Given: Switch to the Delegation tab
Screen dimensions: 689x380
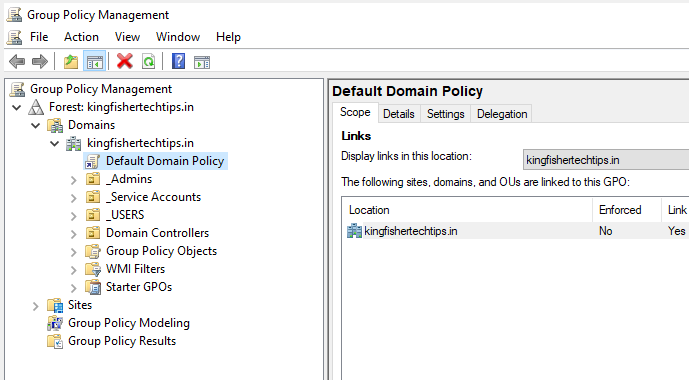Looking at the screenshot, I should [x=502, y=114].
